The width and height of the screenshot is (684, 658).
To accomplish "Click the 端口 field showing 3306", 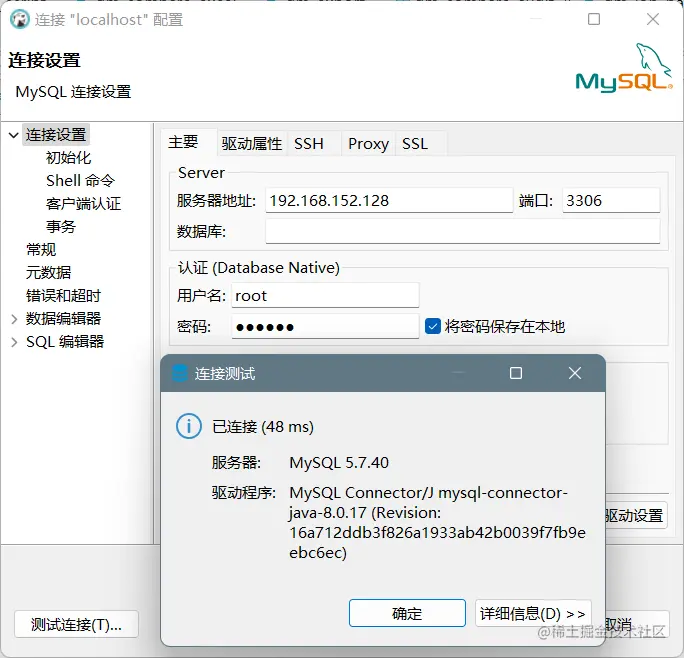I will coord(611,200).
